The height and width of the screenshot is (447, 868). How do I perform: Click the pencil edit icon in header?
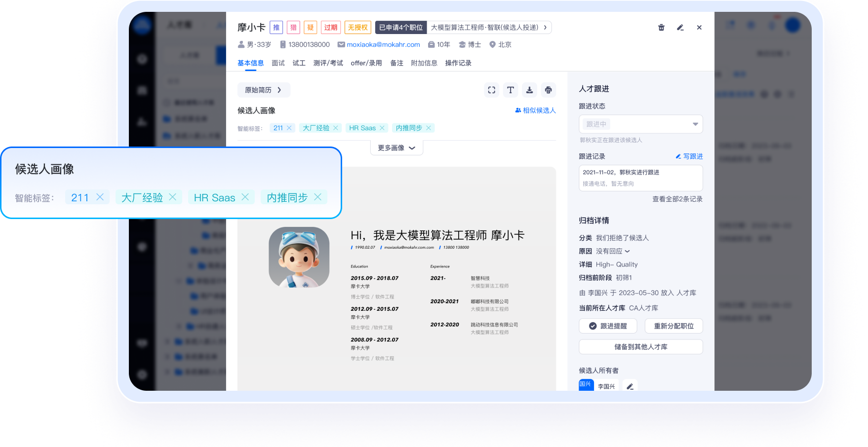pyautogui.click(x=680, y=28)
